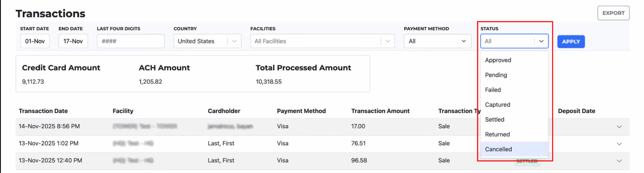The height and width of the screenshot is (173, 644).
Task: Click the blue Apply button
Action: (571, 42)
